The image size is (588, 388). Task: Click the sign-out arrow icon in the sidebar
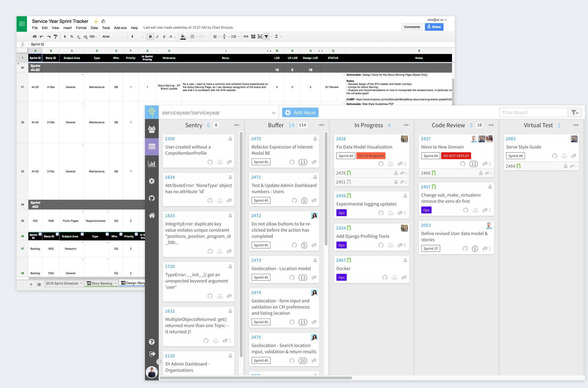click(x=152, y=354)
